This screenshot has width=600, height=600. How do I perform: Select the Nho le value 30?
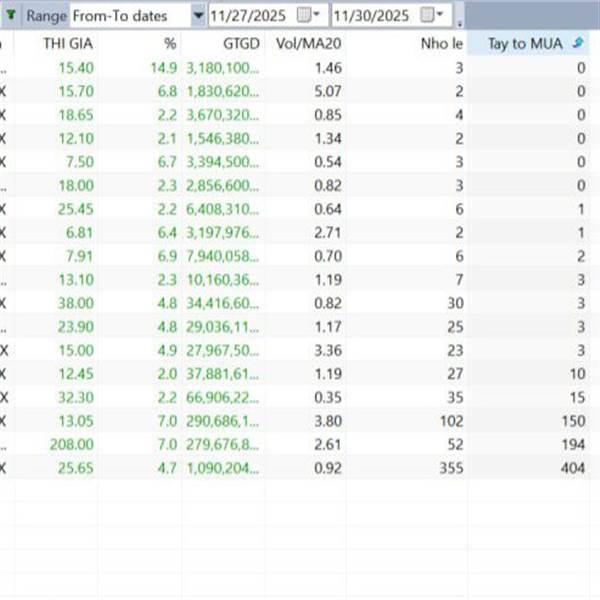[x=456, y=303]
